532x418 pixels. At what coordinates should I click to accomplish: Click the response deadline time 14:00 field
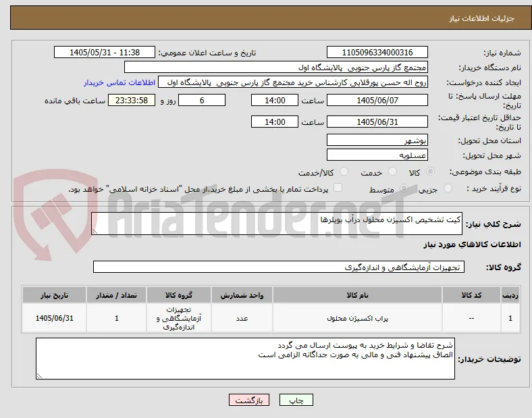click(275, 100)
